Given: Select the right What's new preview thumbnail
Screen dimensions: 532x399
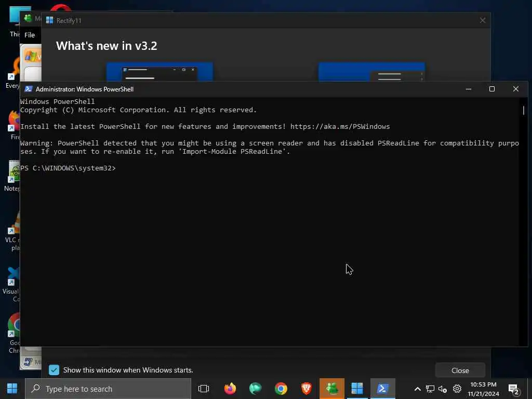Looking at the screenshot, I should (371, 72).
